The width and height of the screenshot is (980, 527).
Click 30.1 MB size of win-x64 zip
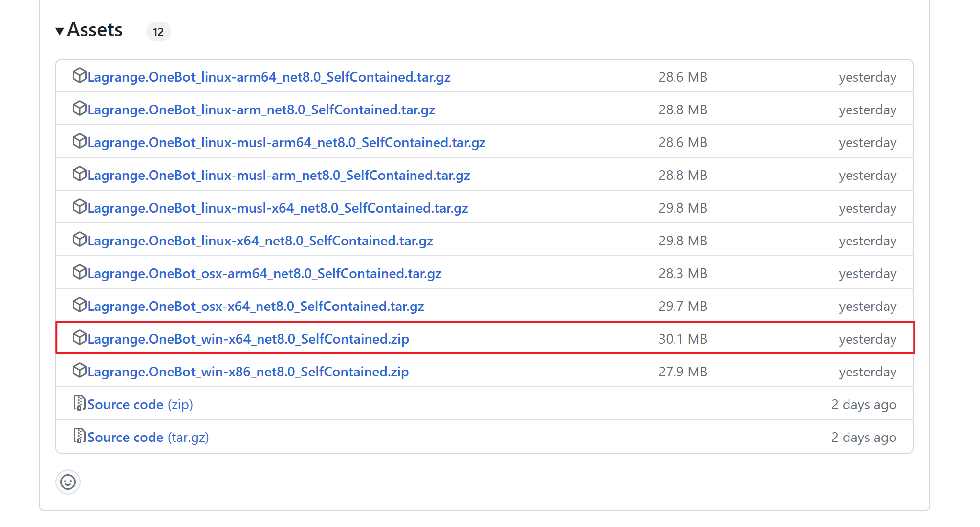tap(683, 339)
